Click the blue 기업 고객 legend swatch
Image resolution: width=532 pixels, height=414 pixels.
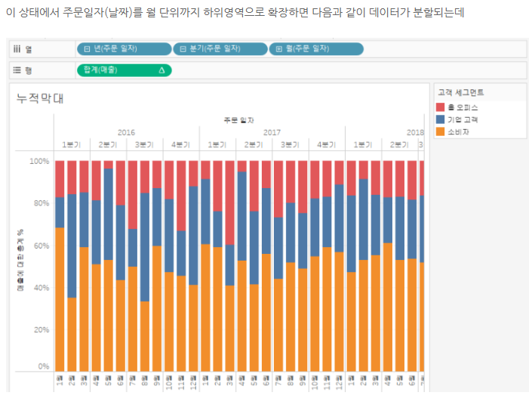[440, 119]
